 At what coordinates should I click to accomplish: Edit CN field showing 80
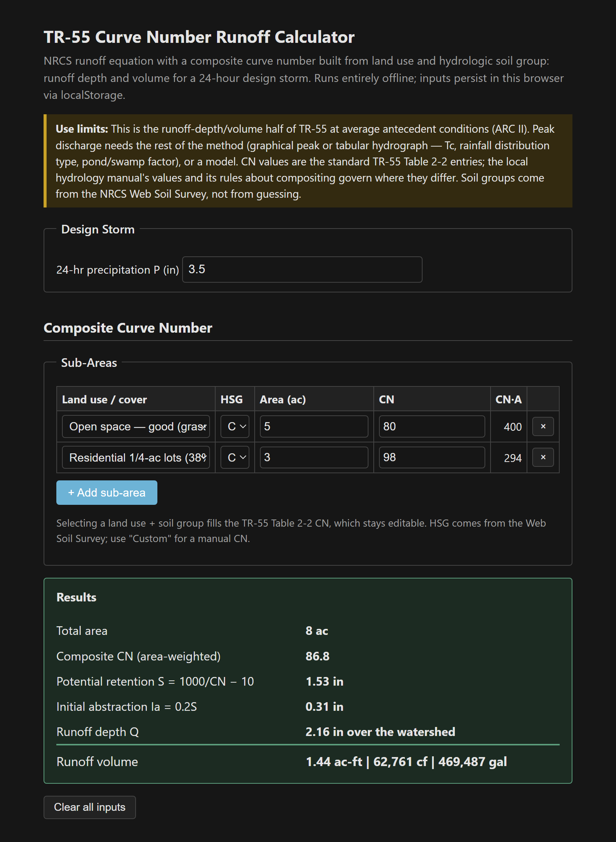tap(432, 426)
